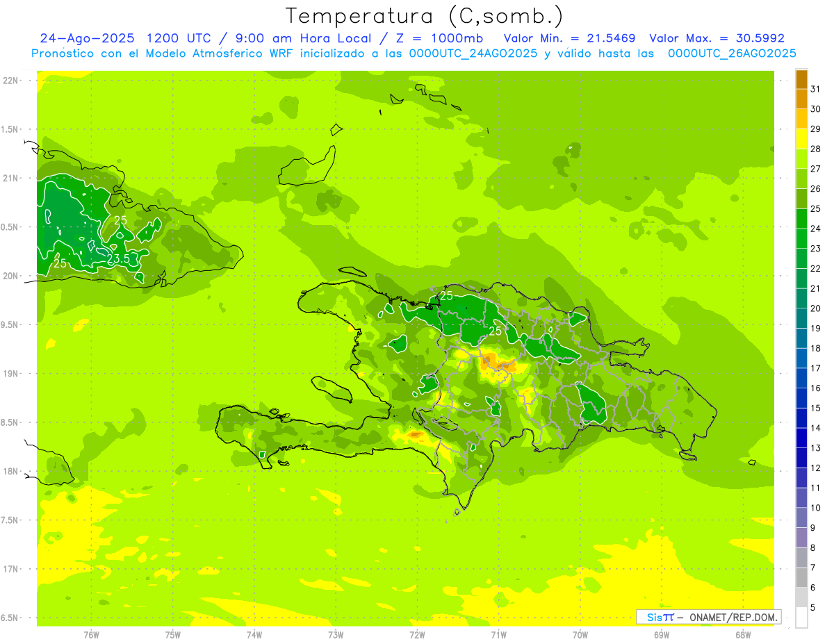Select the date text '24-Ago-2025'
The height and width of the screenshot is (644, 834).
[x=86, y=38]
